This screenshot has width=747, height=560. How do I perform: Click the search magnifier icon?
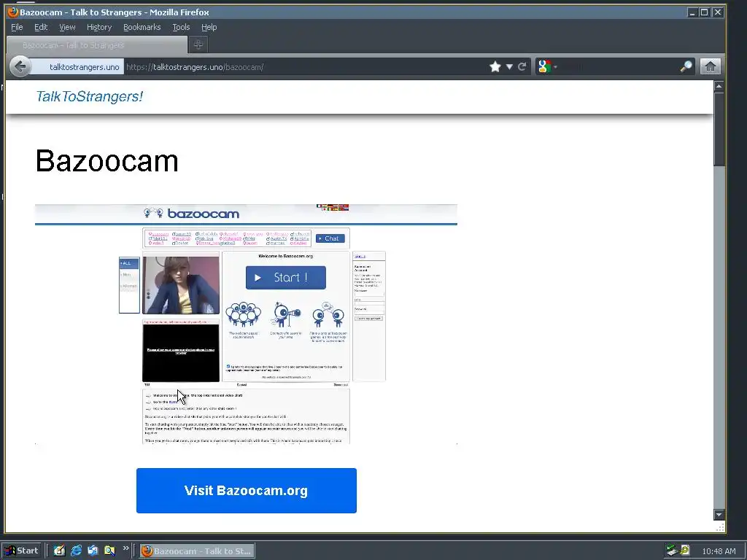coord(686,66)
